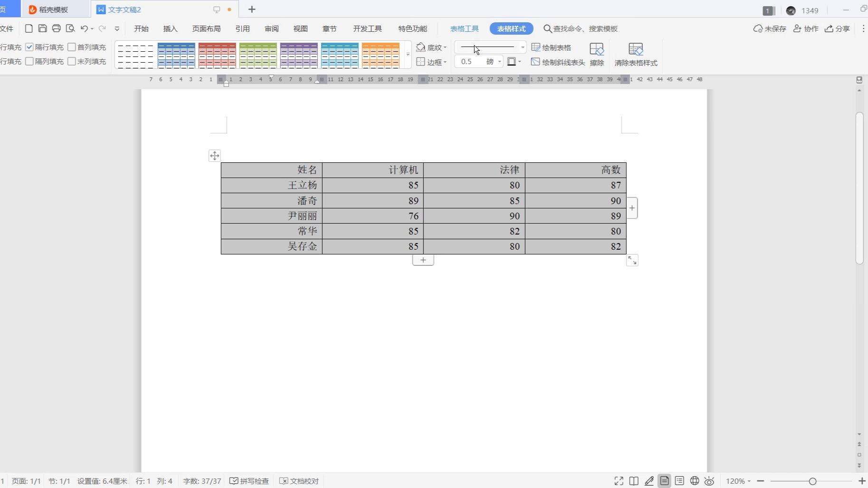Screen dimensions: 868x488
Task: Switch to the 插入 ribbon tab
Action: [x=170, y=28]
